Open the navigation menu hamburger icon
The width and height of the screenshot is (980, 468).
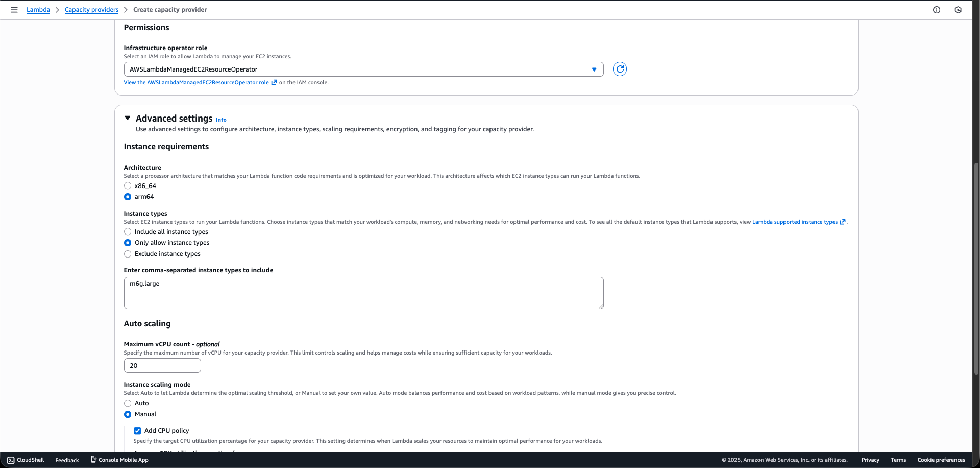[14, 10]
